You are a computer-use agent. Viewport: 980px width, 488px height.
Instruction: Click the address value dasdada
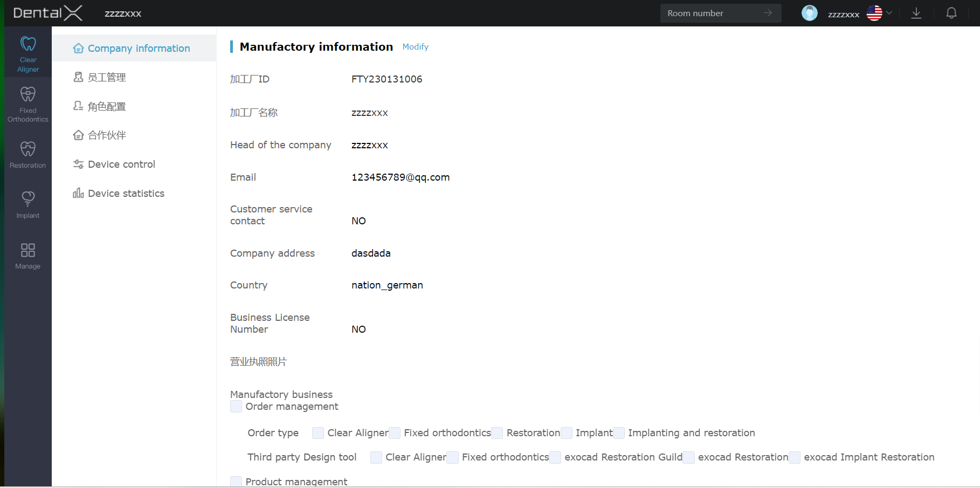[371, 253]
